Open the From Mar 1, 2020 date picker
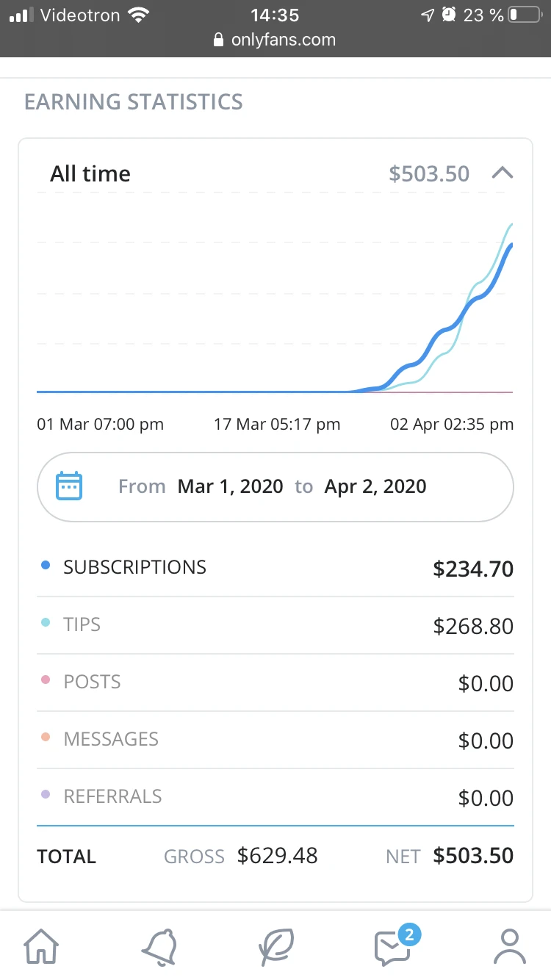The height and width of the screenshot is (980, 551). coord(230,486)
